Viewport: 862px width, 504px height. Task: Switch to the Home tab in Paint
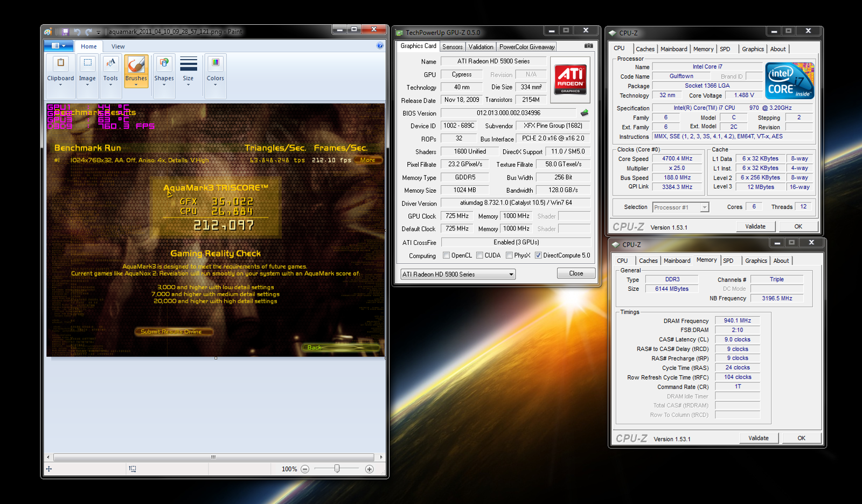coord(89,46)
